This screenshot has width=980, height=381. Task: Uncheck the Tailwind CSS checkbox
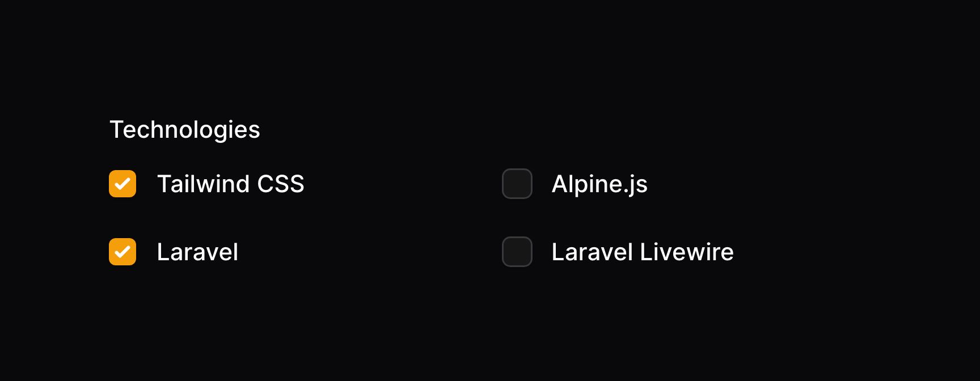(122, 184)
